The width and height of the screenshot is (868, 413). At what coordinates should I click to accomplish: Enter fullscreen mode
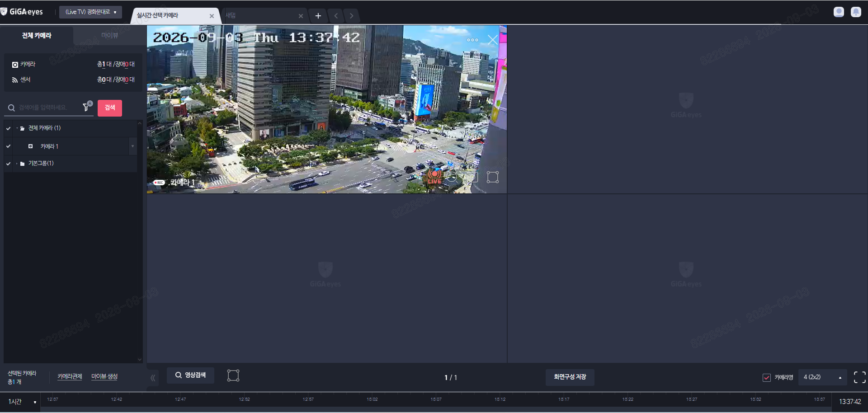859,377
